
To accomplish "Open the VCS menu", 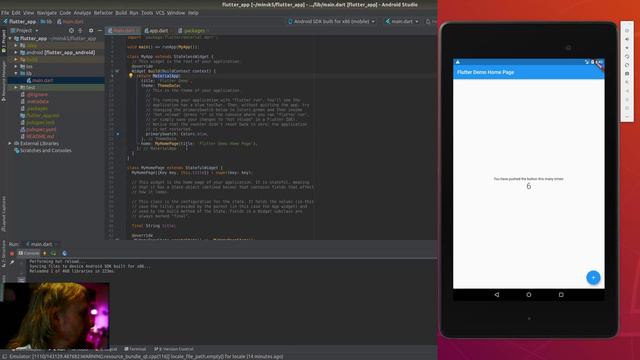I will pyautogui.click(x=160, y=13).
